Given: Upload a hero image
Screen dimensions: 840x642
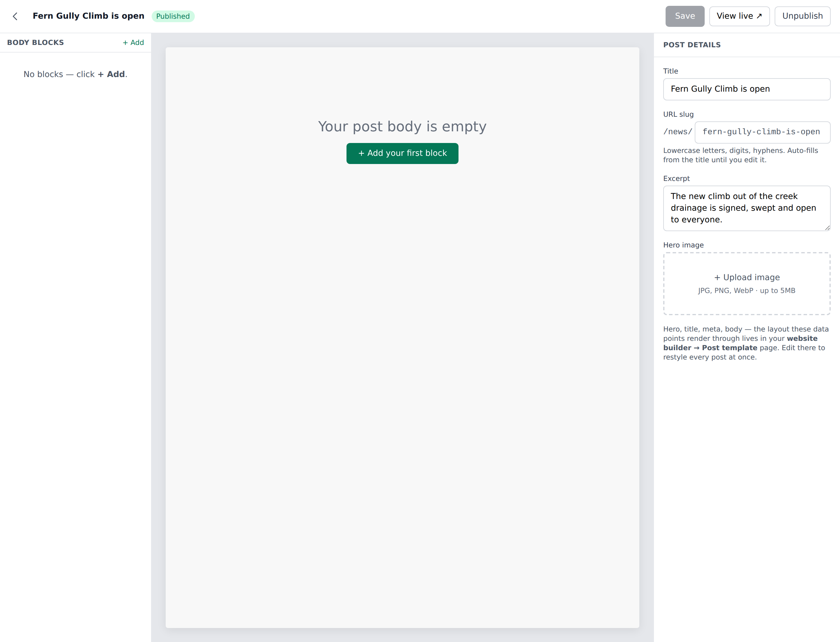Looking at the screenshot, I should pos(746,284).
